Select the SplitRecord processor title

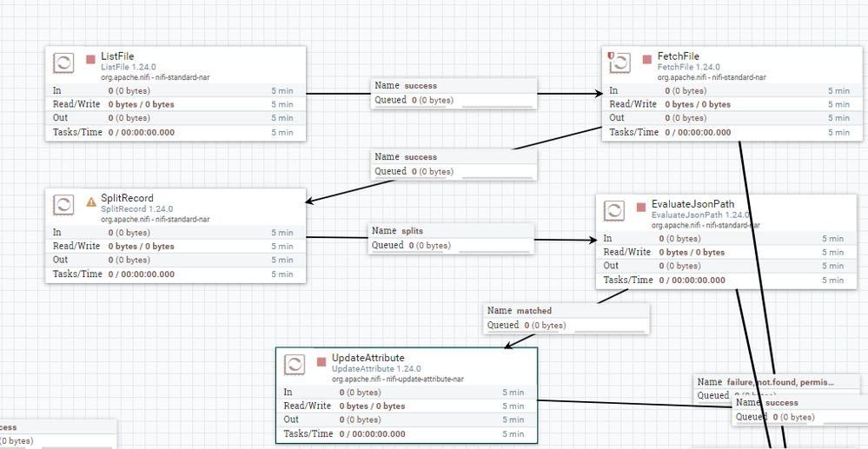click(128, 198)
